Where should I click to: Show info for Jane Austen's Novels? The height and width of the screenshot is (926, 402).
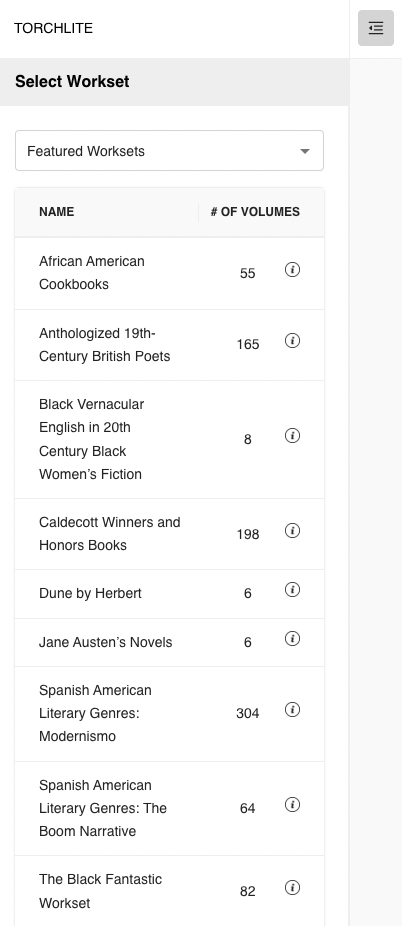pos(292,639)
